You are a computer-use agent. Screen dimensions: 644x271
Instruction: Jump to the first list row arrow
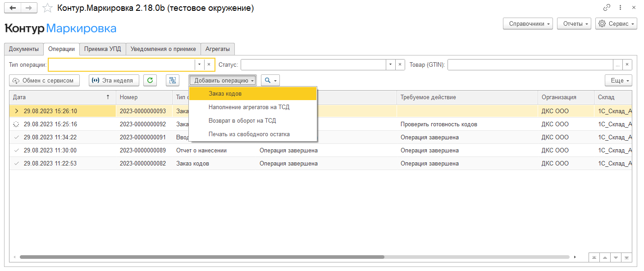pos(594,257)
